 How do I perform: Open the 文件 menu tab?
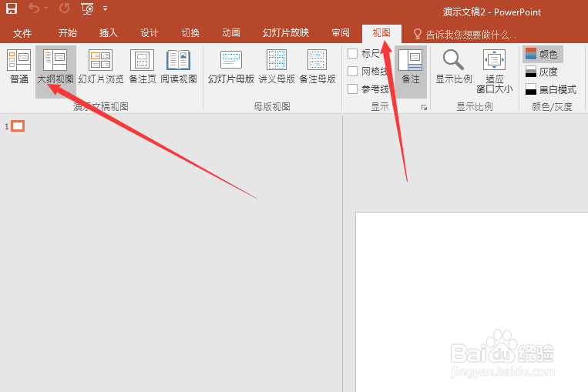[22, 33]
